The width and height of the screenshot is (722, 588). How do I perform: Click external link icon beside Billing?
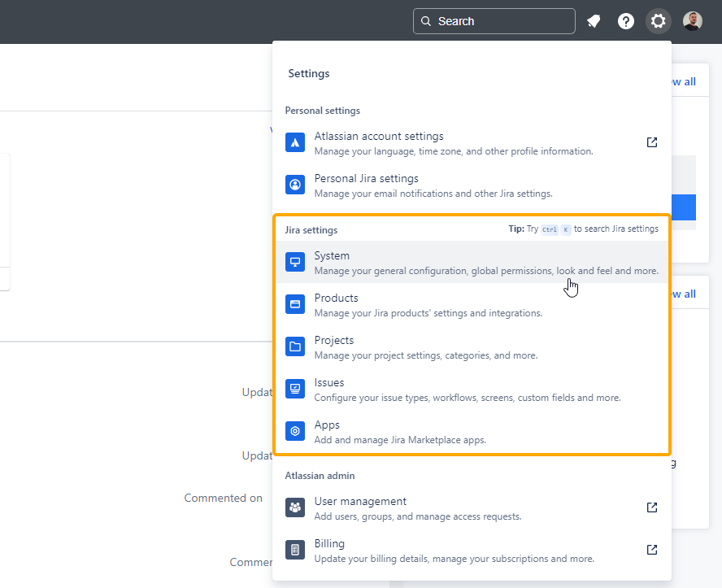tap(651, 550)
